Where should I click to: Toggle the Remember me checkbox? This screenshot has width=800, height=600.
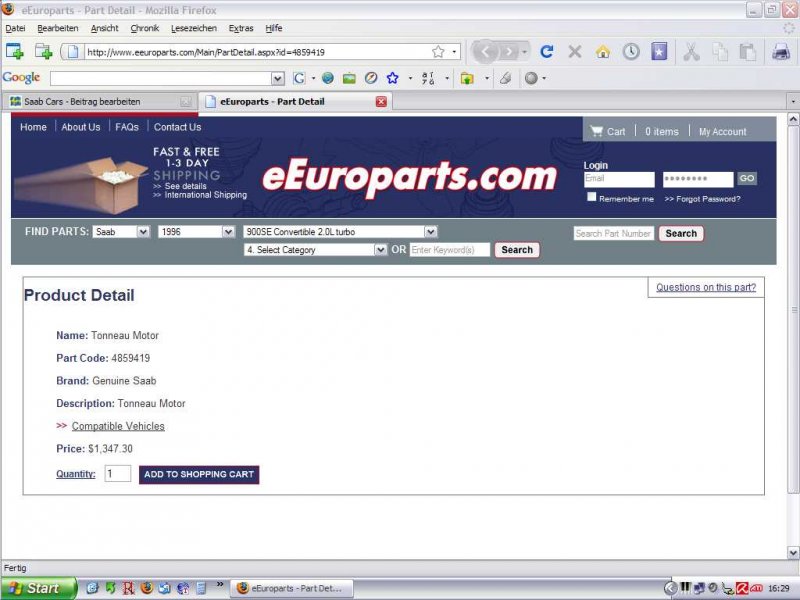click(591, 197)
